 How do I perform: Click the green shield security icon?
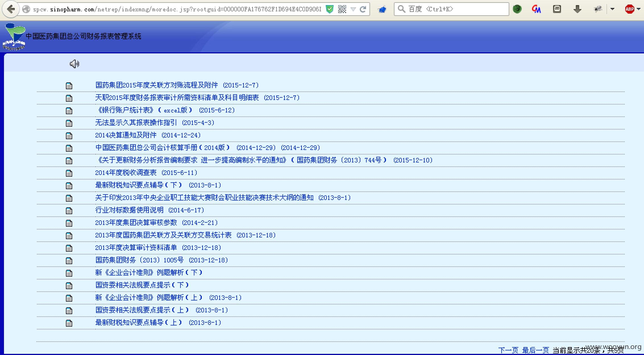(329, 9)
